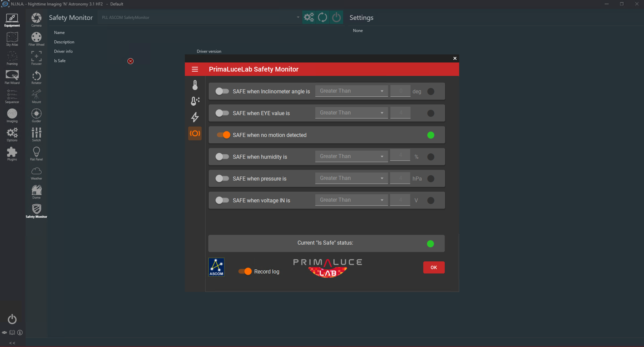Click the Current Is Safe status indicator
644x347 pixels.
[430, 244]
